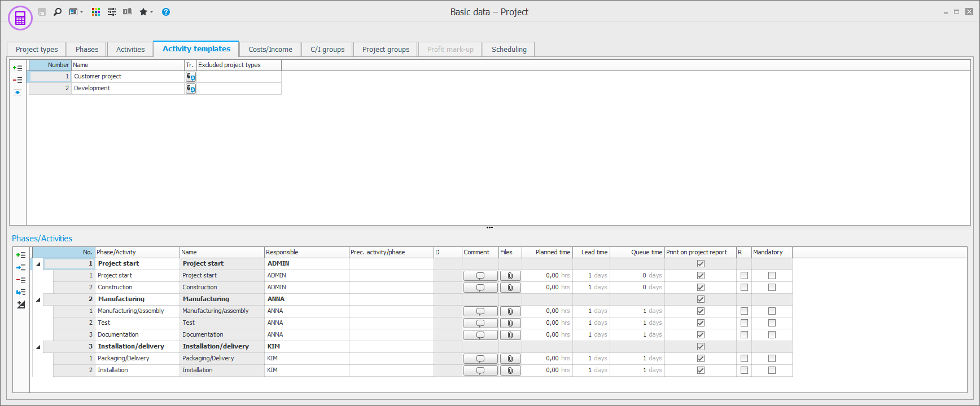This screenshot has width=980, height=406.
Task: Click the red delete row icon in Phases/Activities
Action: click(21, 280)
